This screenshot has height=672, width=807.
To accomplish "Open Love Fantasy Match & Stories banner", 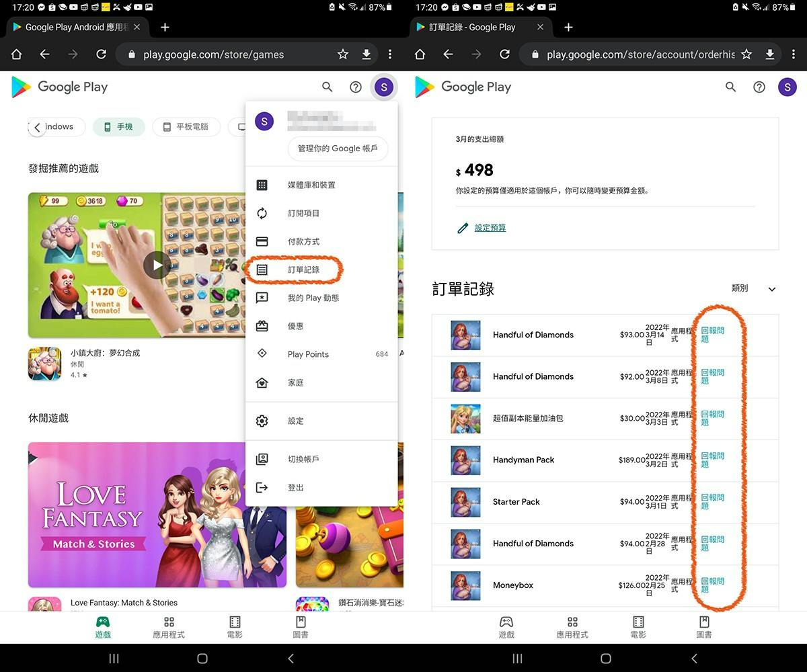I will [157, 515].
